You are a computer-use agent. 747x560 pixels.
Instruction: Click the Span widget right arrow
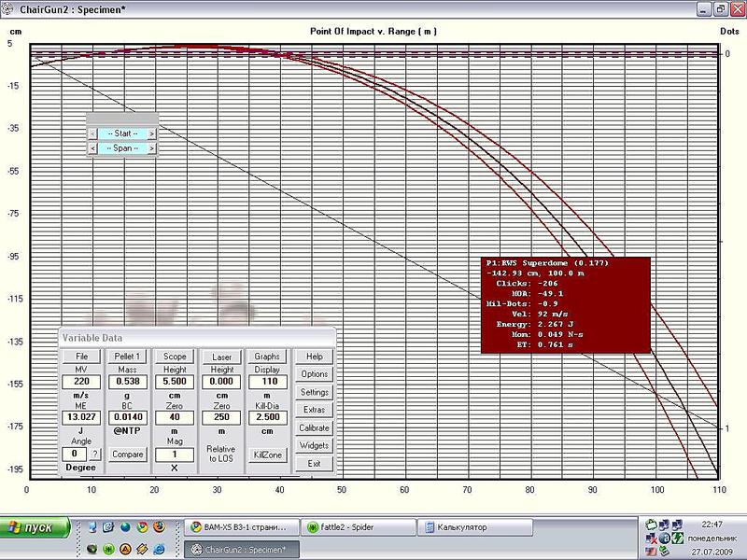pos(151,148)
